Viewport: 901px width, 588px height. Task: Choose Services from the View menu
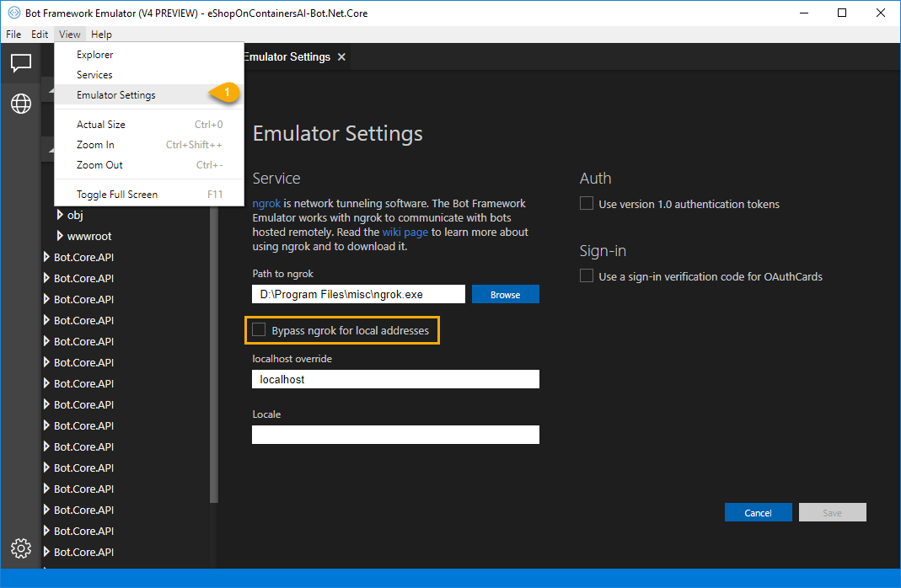pos(149,75)
